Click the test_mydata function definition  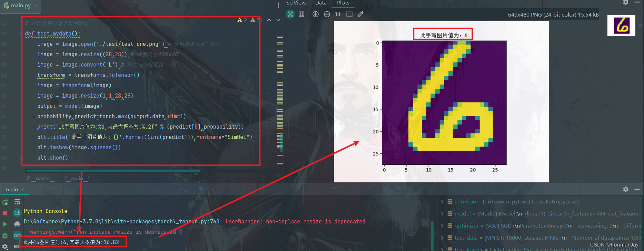point(52,34)
